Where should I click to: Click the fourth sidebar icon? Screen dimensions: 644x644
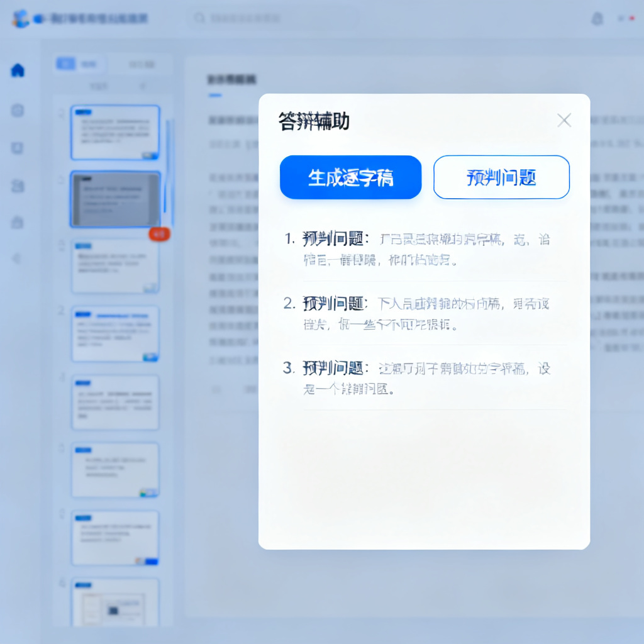click(x=18, y=186)
